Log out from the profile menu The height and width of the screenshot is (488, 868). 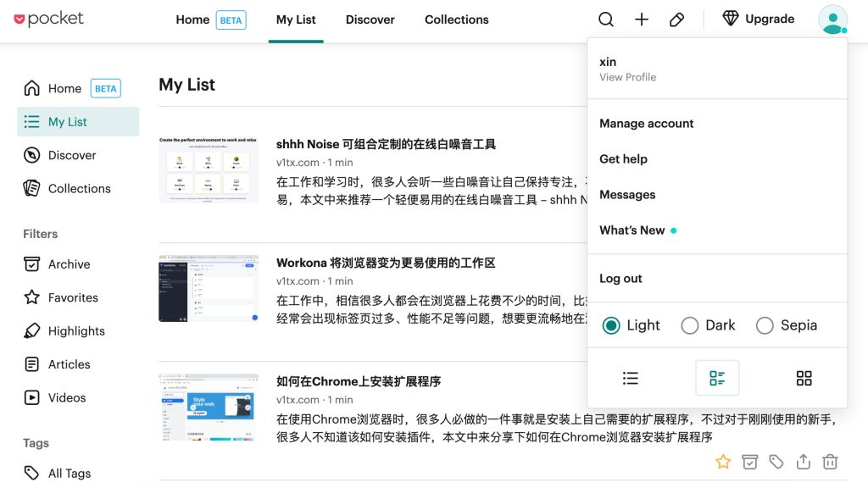tap(620, 278)
